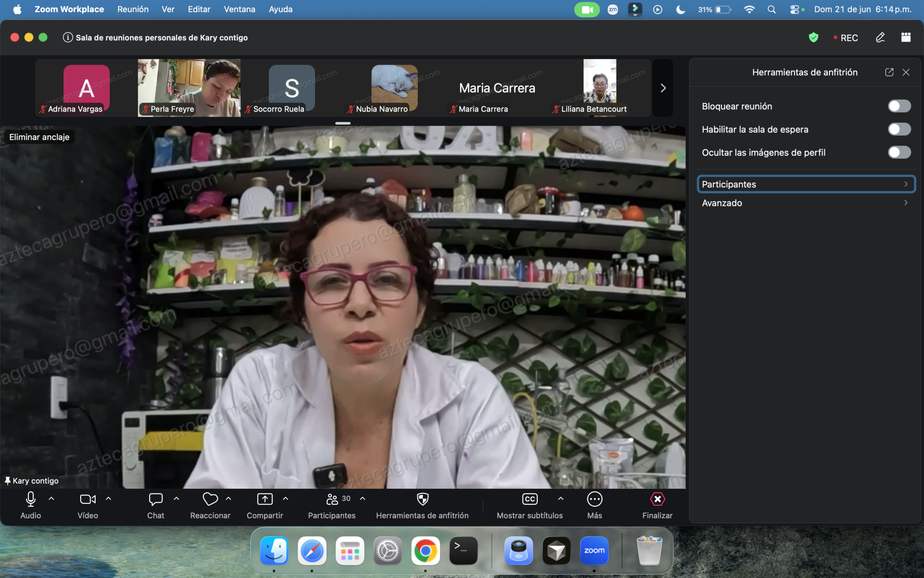924x578 pixels.
Task: Close the Herramientas de anfitrión panel
Action: coord(906,72)
